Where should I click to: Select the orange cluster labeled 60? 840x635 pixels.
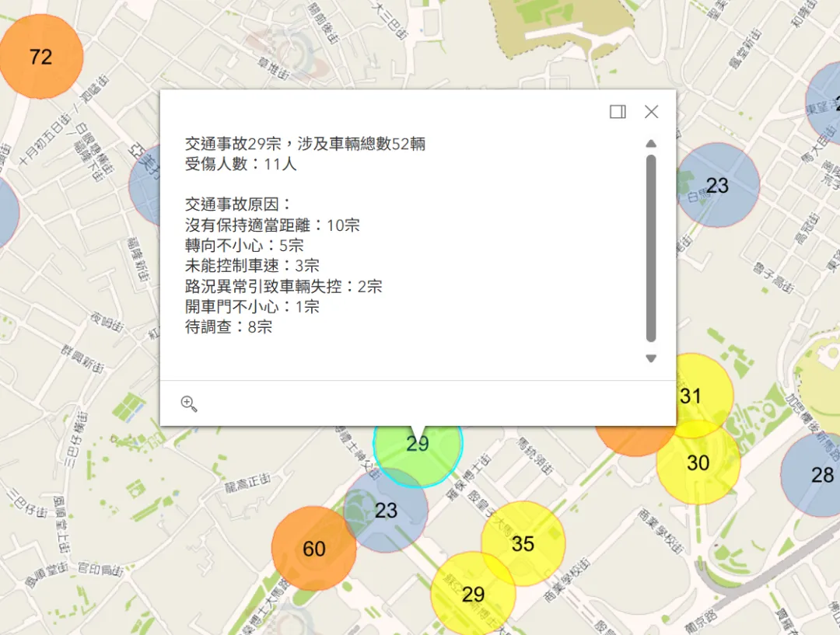[x=313, y=550]
